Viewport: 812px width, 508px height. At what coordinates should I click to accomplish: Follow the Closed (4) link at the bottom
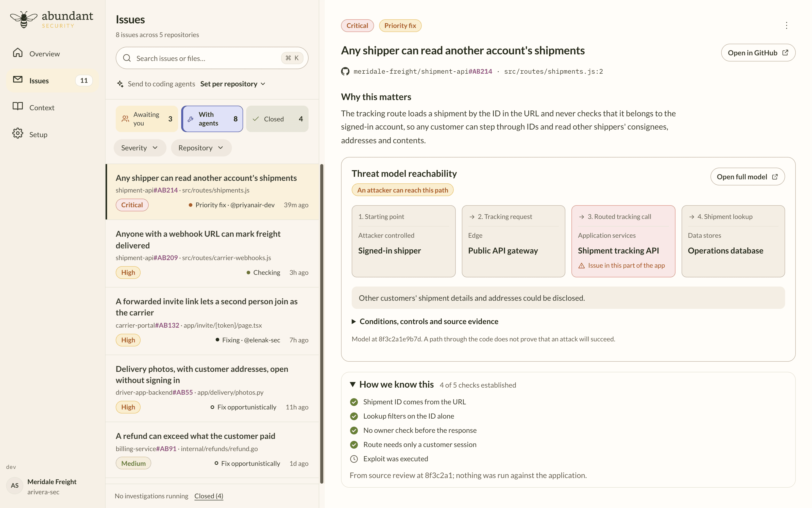click(209, 496)
